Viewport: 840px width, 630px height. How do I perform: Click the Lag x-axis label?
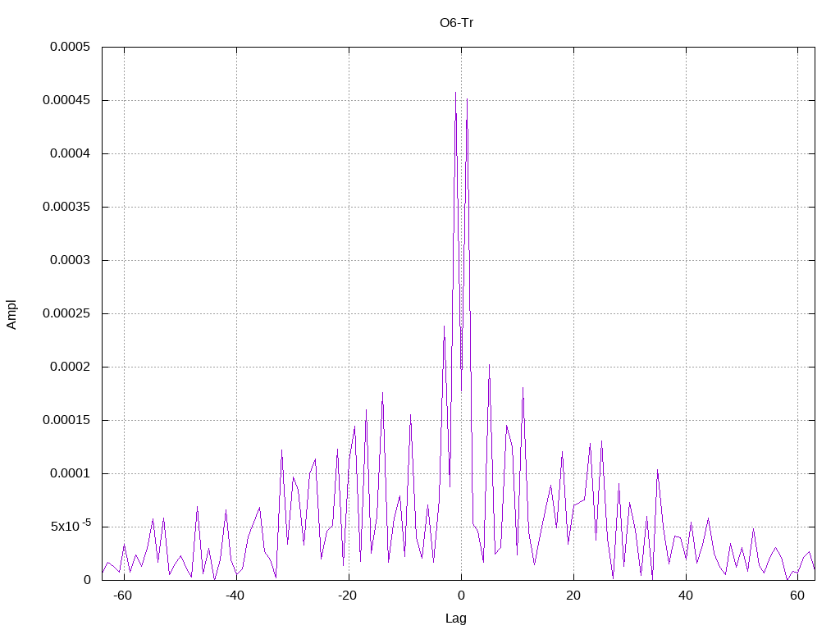point(456,619)
